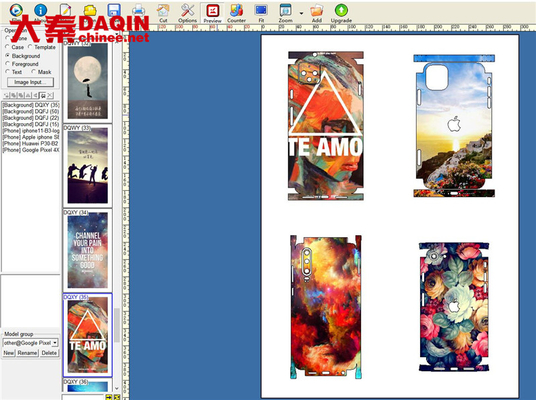Select list row [Background] DQFJ (22)
Image resolution: width=536 pixels, height=400 pixels.
click(31, 118)
